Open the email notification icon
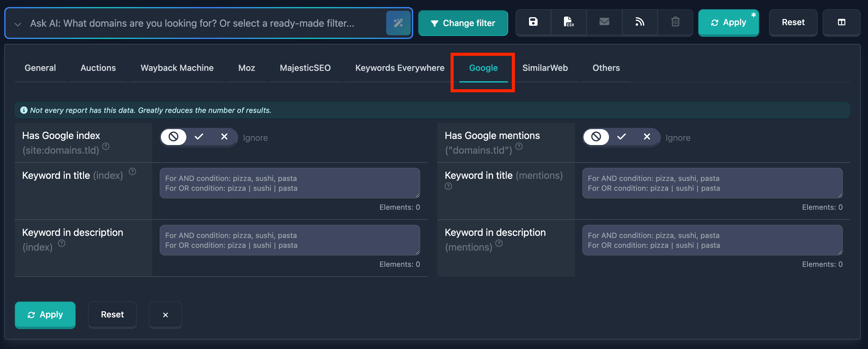The image size is (868, 349). click(604, 22)
